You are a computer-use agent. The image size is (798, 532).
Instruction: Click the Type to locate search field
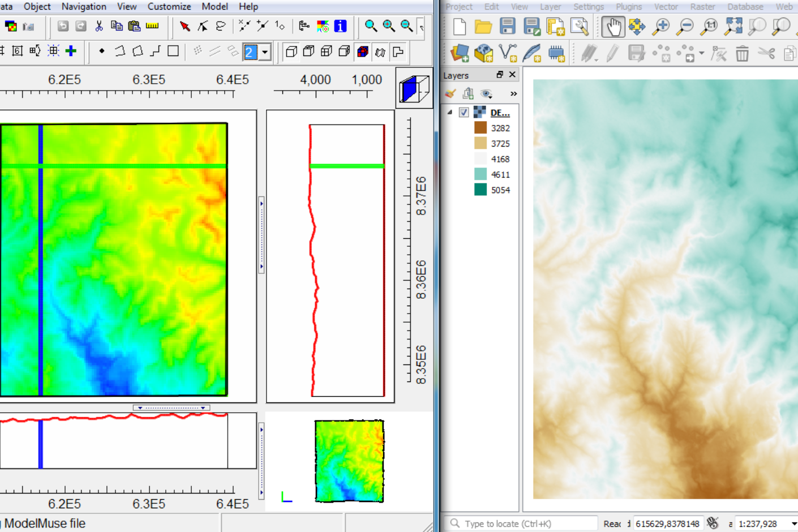[521, 524]
